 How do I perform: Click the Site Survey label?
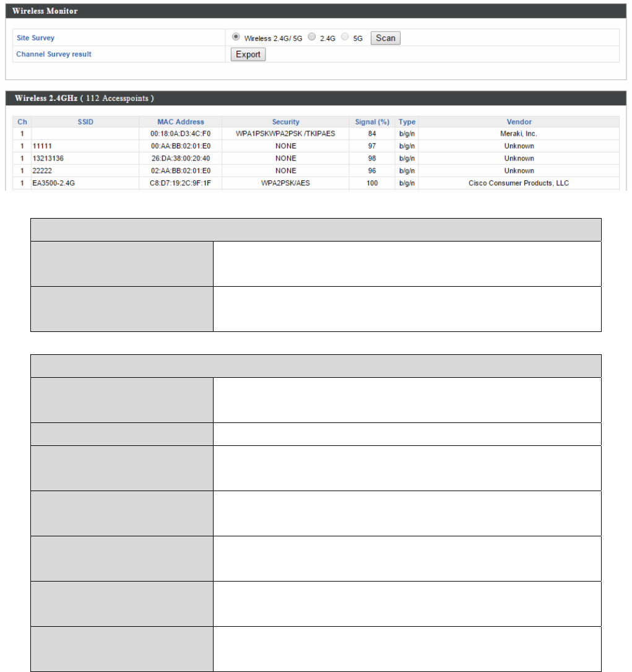point(35,38)
